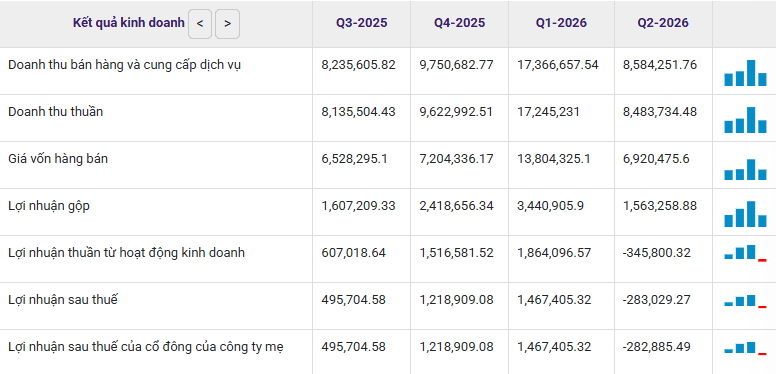Click negative value -283,029.27
The image size is (776, 374).
click(656, 300)
